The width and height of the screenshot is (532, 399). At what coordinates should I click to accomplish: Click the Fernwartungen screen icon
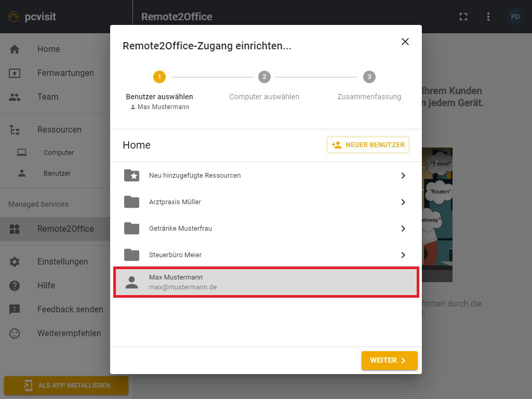15,73
